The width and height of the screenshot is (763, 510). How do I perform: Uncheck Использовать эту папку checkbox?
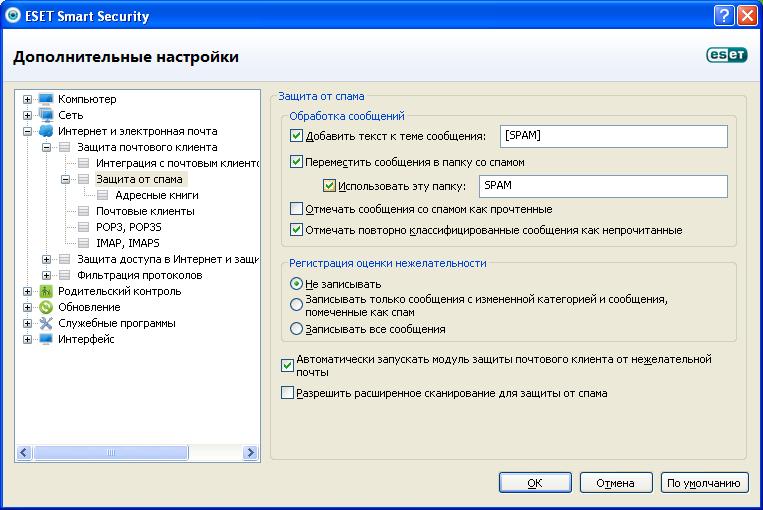click(329, 185)
